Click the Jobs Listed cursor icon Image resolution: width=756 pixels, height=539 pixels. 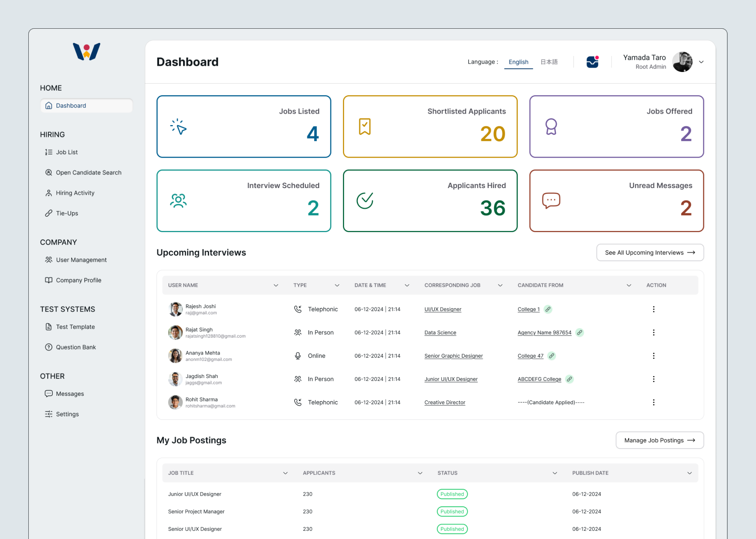[x=178, y=127]
